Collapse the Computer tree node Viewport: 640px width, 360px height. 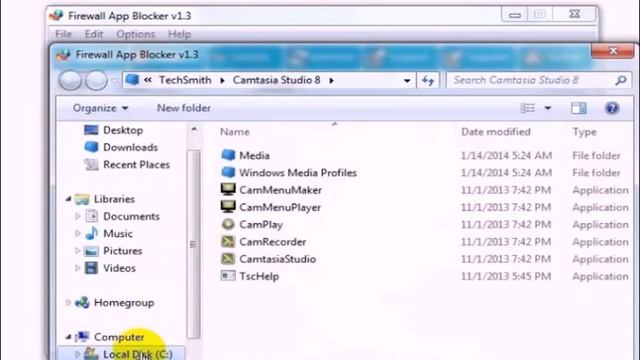(x=68, y=337)
